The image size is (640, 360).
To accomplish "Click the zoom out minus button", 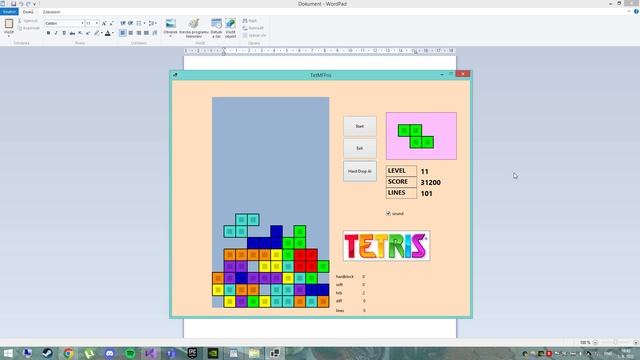I will [595, 342].
